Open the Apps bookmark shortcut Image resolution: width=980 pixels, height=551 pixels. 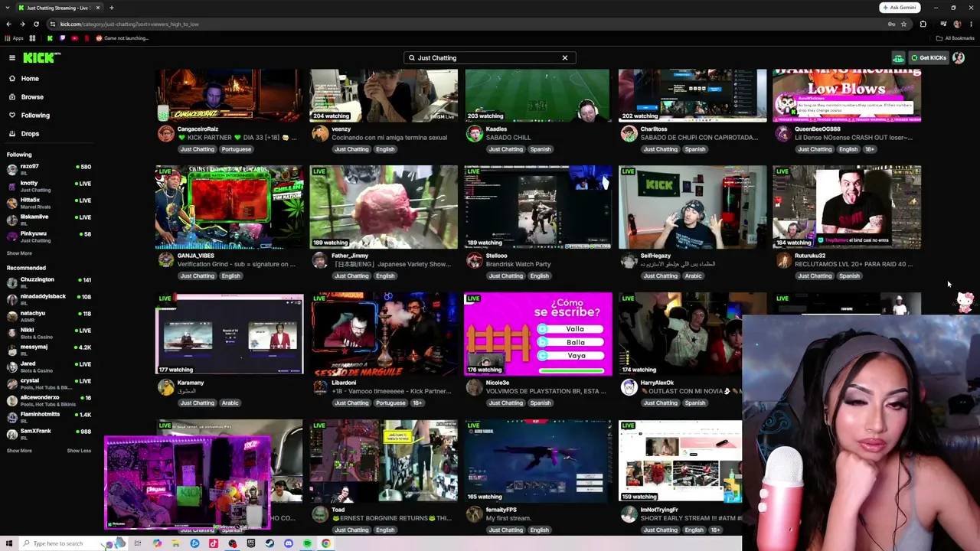click(x=14, y=38)
